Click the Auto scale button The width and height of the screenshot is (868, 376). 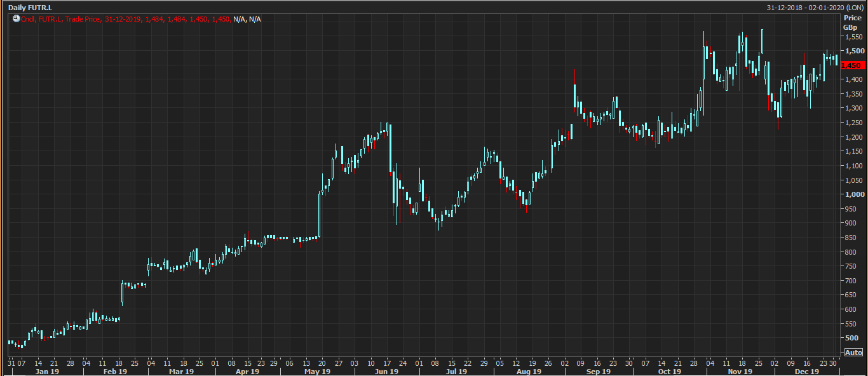coord(854,352)
